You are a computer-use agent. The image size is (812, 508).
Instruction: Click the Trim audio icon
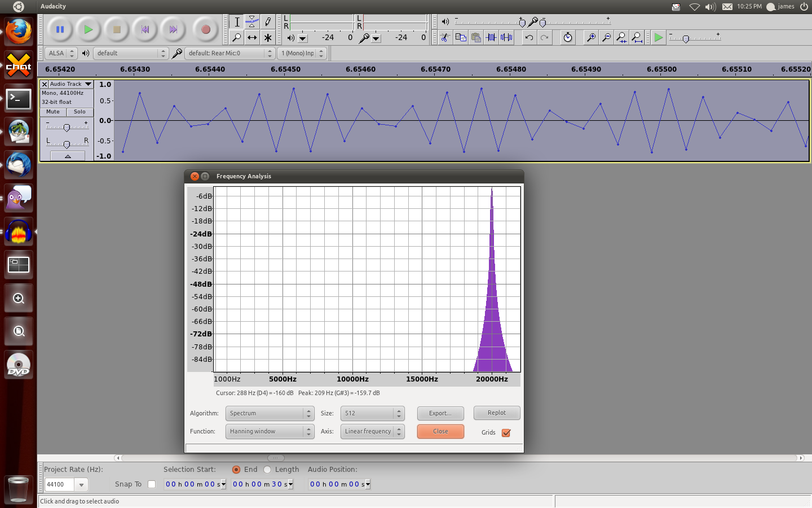(491, 38)
